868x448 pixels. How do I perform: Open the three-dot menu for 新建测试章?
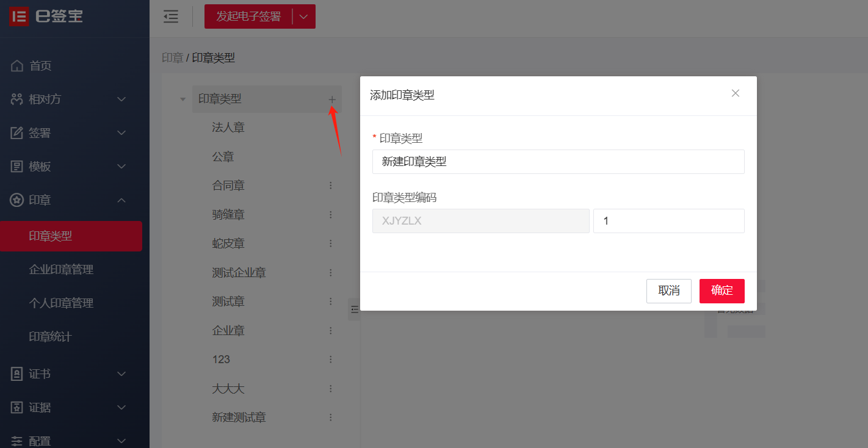[x=331, y=417]
